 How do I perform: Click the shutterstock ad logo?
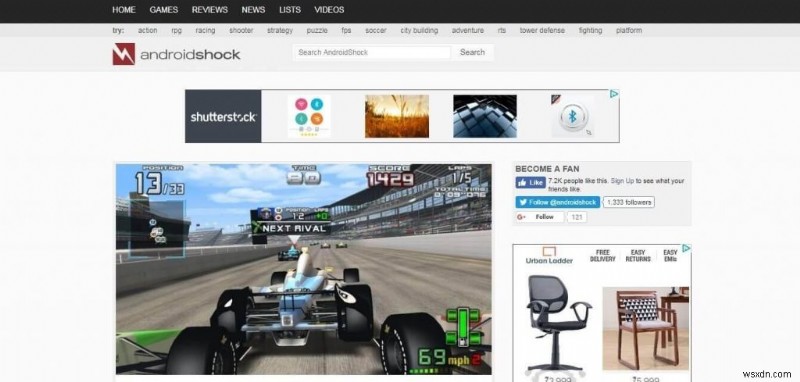click(x=223, y=116)
